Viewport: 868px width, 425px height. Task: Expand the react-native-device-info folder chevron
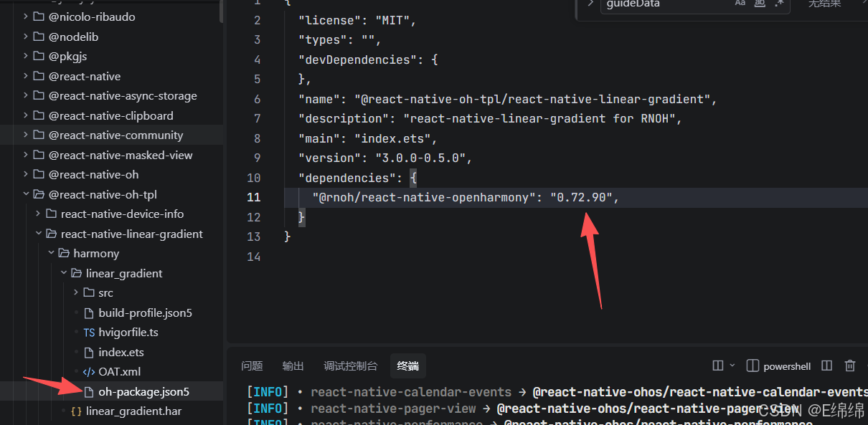click(x=38, y=214)
